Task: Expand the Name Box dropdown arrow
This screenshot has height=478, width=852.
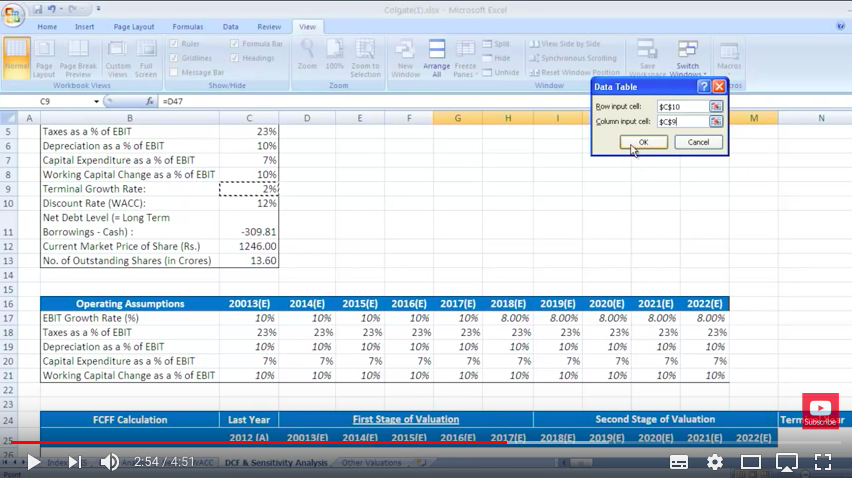Action: 97,101
